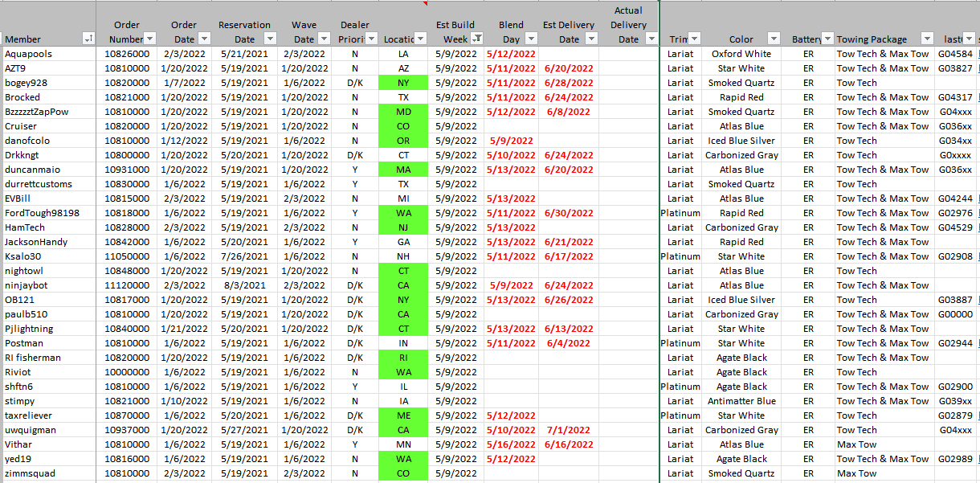Select the zimmsquad member cell
The image size is (980, 483).
point(48,473)
